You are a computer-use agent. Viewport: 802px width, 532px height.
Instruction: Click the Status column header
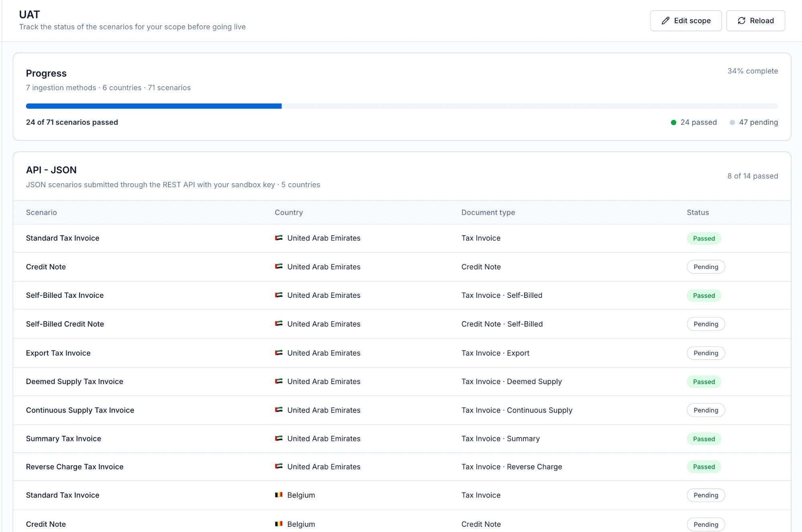(698, 212)
